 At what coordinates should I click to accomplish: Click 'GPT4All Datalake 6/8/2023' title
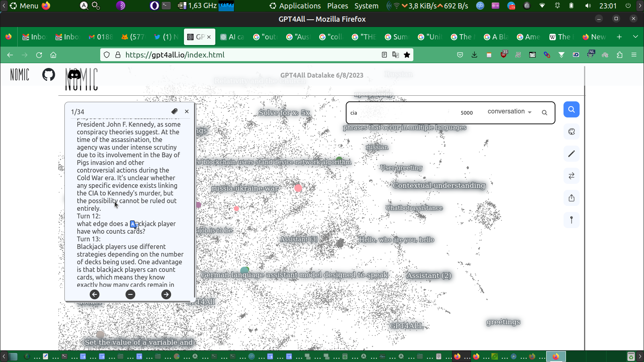click(322, 75)
